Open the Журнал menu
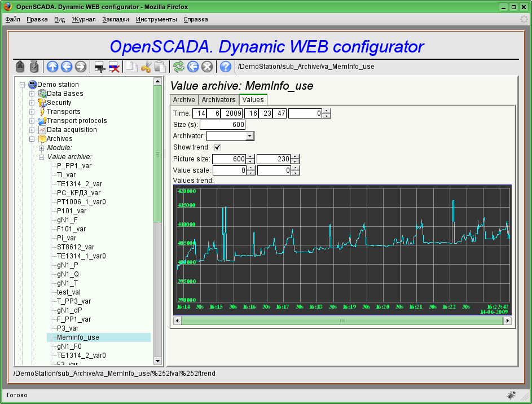This screenshot has height=404, width=532. pos(84,19)
